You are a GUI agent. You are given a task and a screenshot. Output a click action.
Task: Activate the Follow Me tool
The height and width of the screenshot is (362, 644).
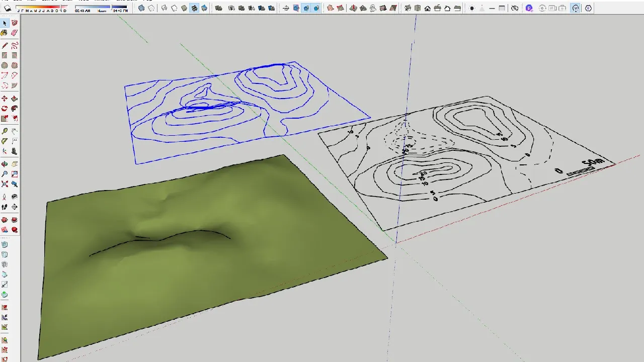[x=15, y=109]
